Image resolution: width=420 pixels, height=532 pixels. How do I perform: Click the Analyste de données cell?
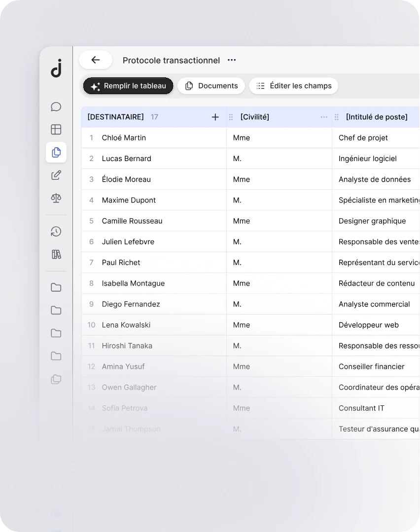pyautogui.click(x=376, y=179)
